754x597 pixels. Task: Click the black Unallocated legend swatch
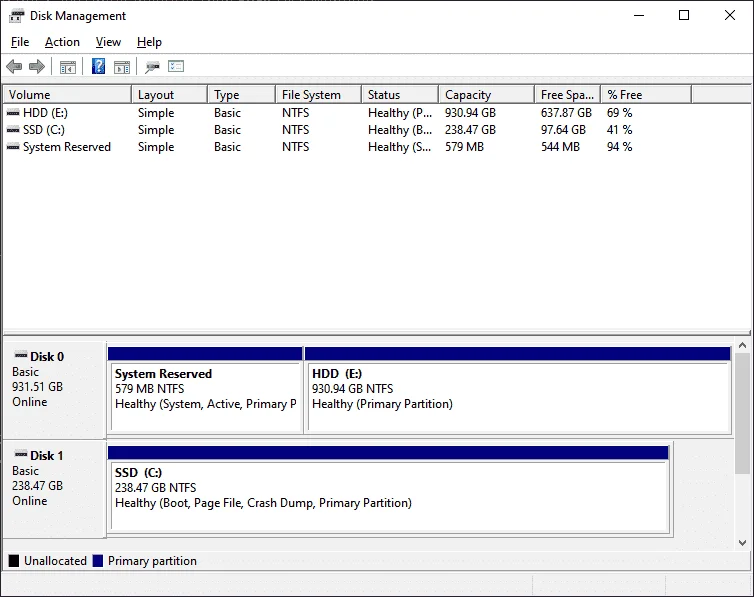point(14,561)
